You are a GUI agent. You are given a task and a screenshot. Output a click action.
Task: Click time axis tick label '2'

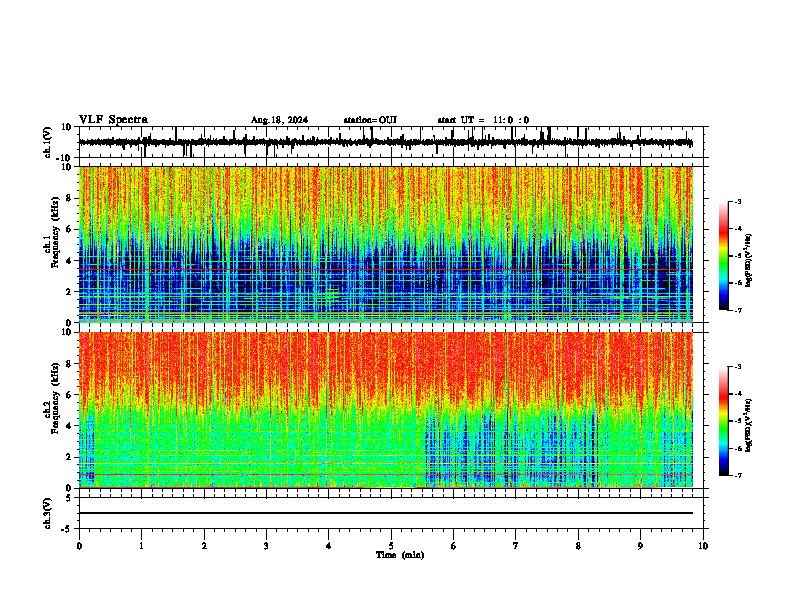pyautogui.click(x=204, y=546)
